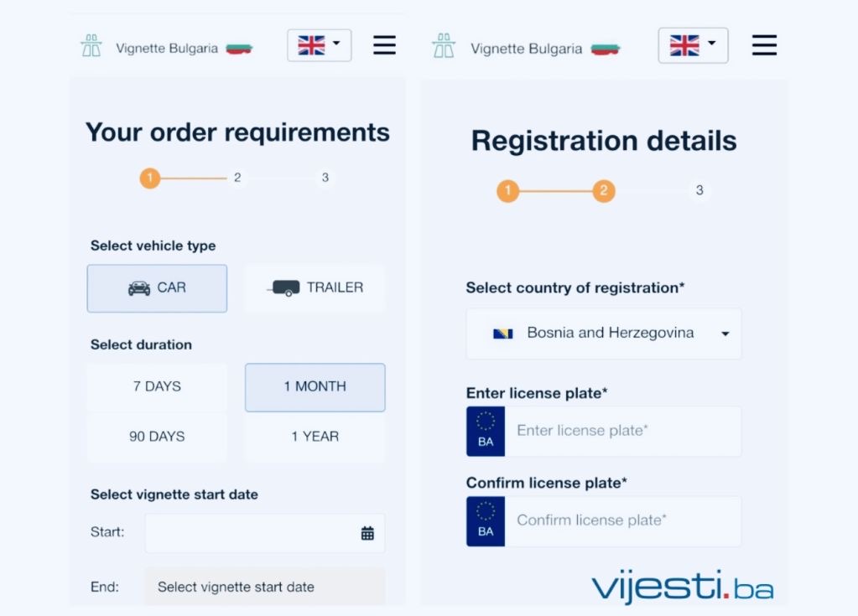
Task: Select the 90 DAYS duration button
Action: (157, 437)
